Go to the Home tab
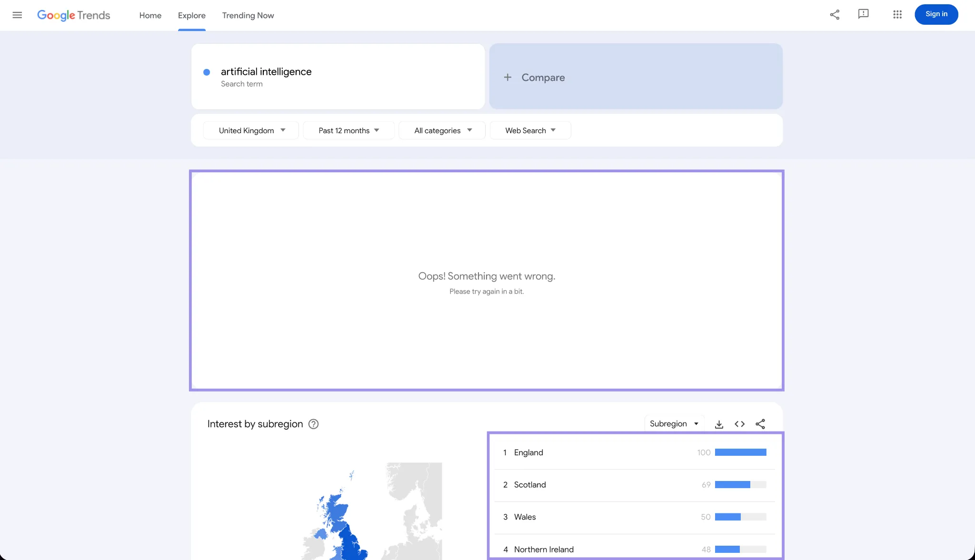 click(x=150, y=15)
